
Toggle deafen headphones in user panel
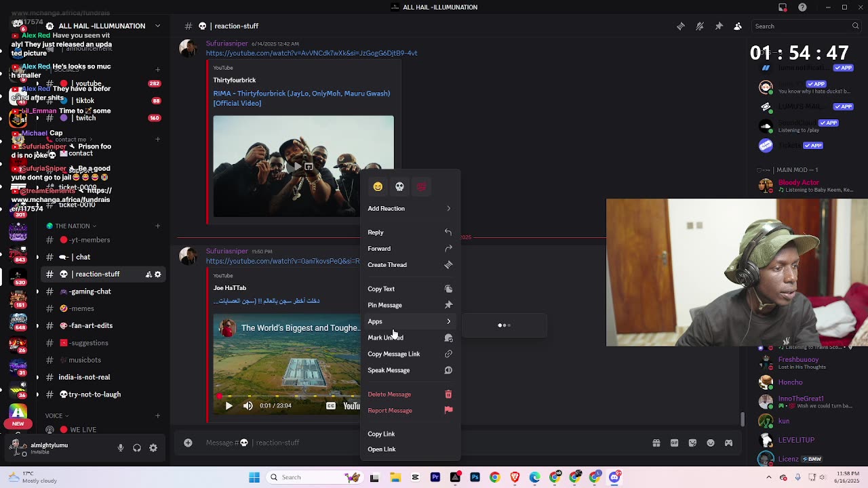point(137,448)
